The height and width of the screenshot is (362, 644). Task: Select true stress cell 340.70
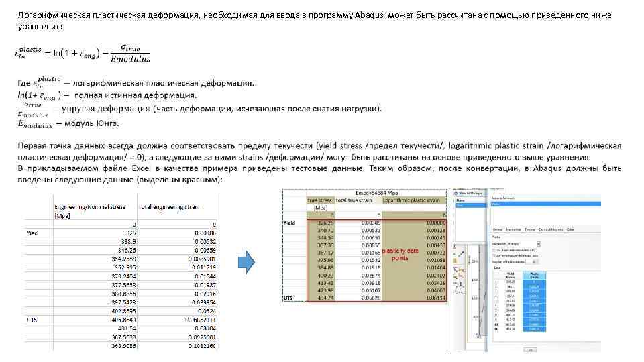click(x=321, y=230)
